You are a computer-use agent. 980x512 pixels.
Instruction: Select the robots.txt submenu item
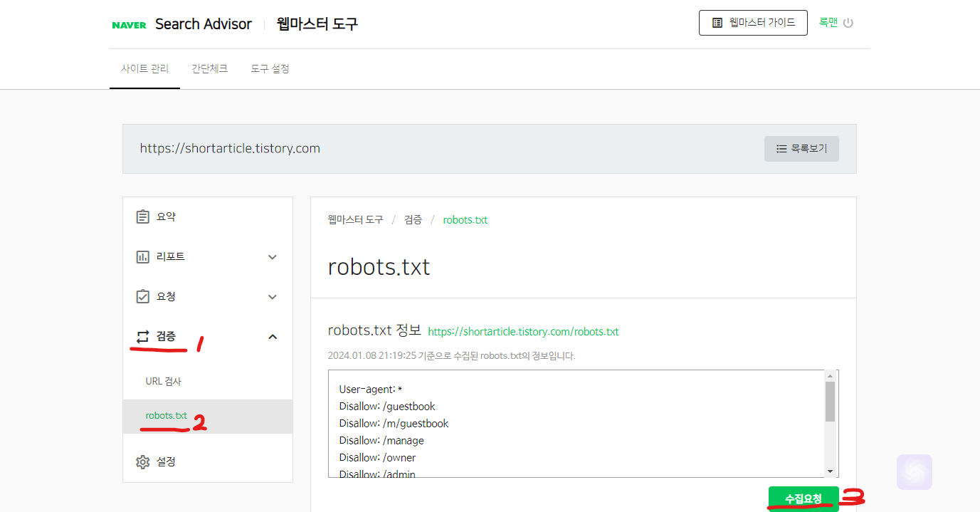click(x=208, y=416)
